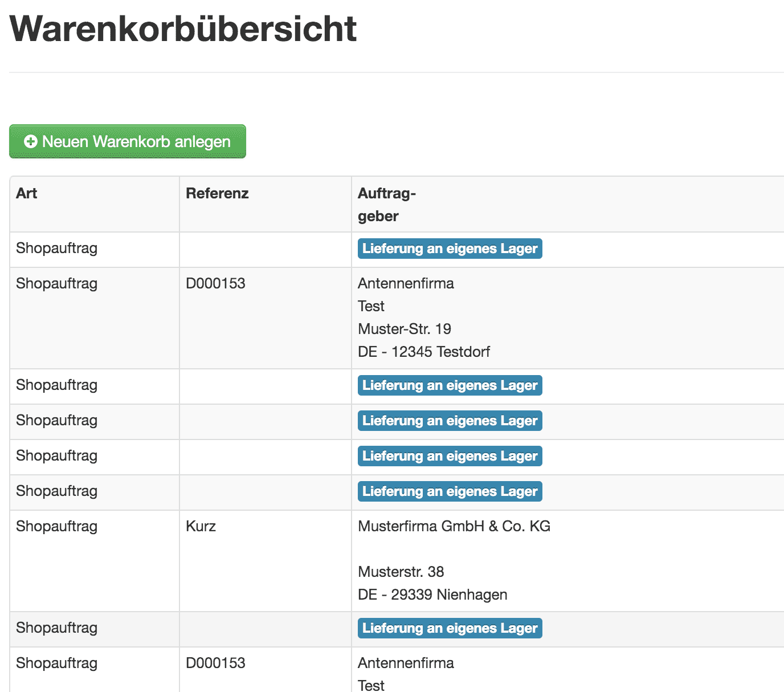Click Antennenfirma above Muster-Str. 19
784x692 pixels.
click(406, 283)
